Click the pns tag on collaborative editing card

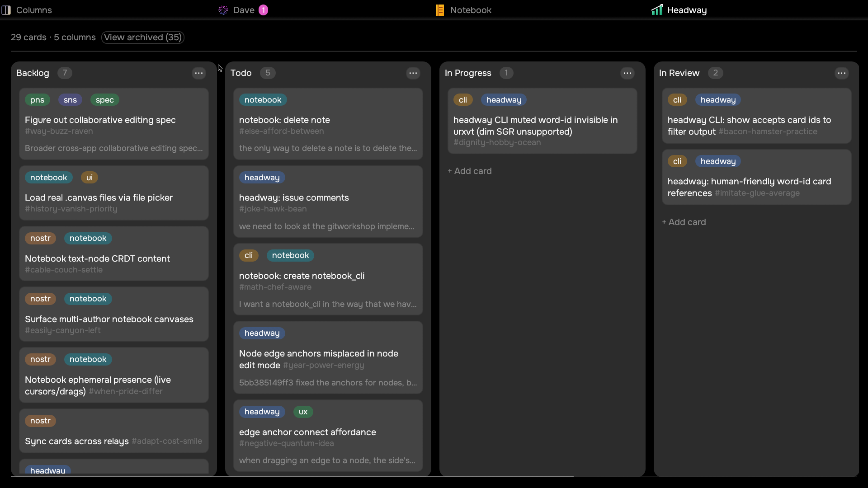(37, 100)
